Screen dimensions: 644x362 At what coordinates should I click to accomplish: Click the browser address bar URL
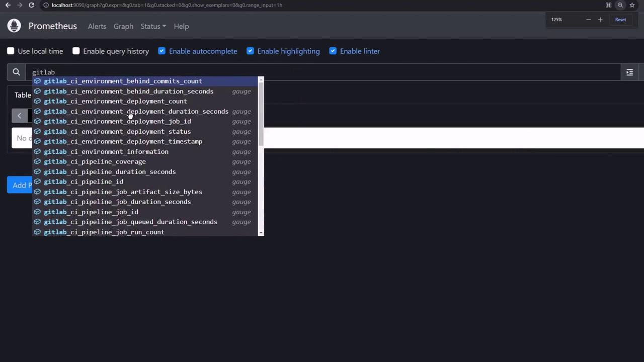pyautogui.click(x=167, y=5)
